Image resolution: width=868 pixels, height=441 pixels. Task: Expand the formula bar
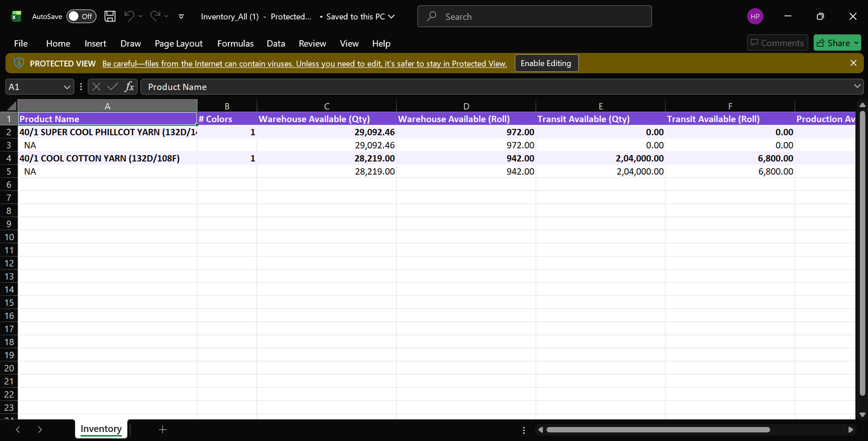857,86
